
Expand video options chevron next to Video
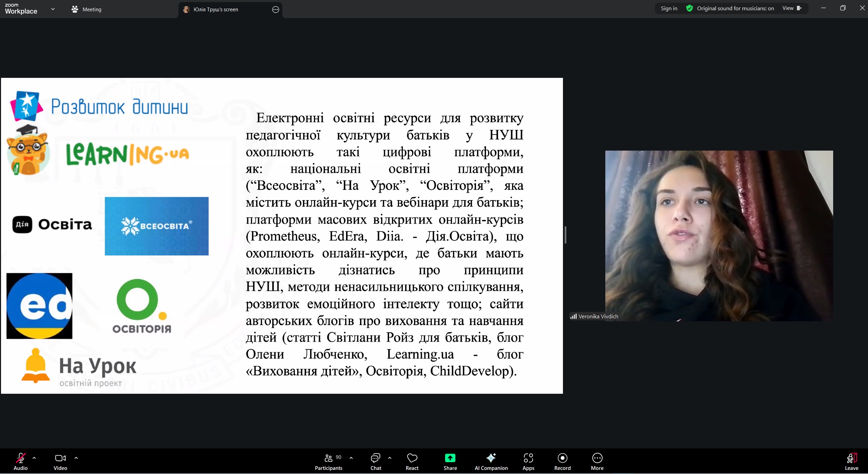(x=76, y=458)
